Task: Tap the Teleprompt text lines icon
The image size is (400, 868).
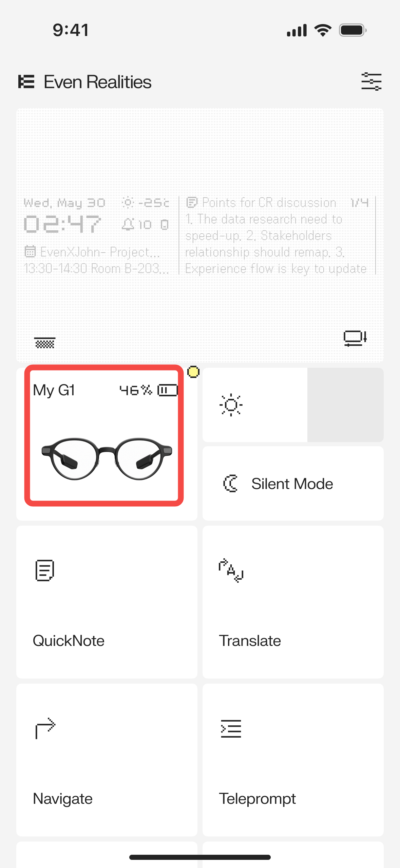Action: (x=231, y=729)
